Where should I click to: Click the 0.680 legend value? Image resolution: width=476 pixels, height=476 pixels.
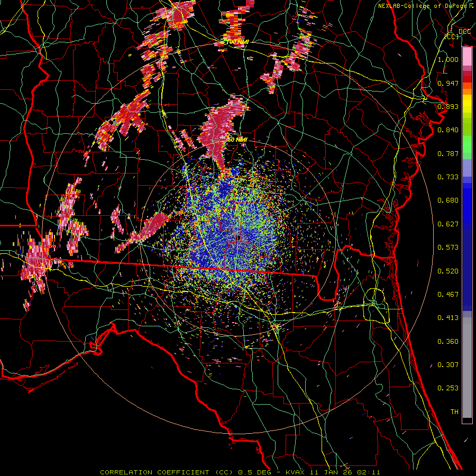448,200
